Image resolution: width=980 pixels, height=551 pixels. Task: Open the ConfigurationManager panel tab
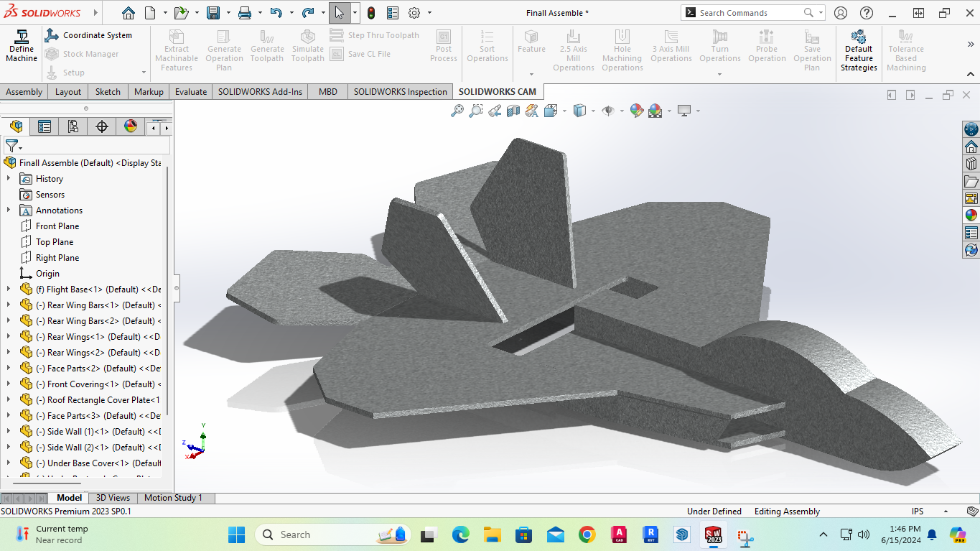pyautogui.click(x=73, y=127)
